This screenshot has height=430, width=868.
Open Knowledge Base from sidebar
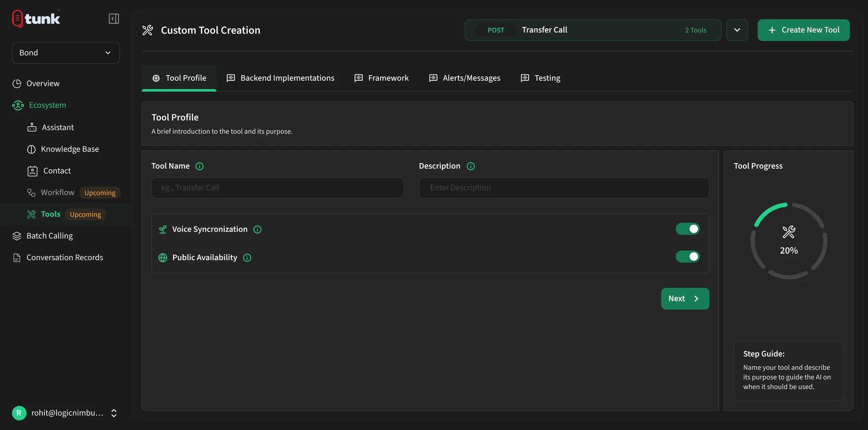(70, 149)
